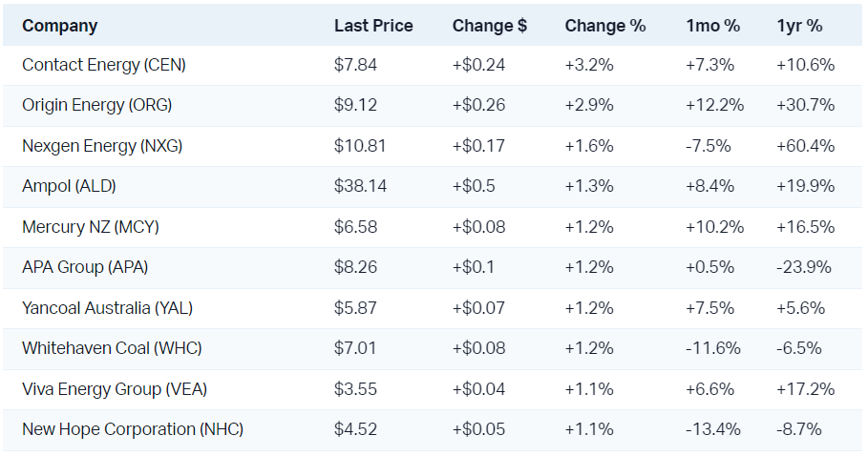Select Nexgen Energy (NXG) row name

tap(102, 146)
